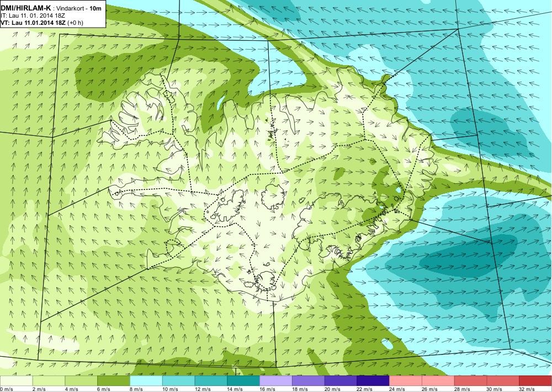Viewport: 552px width, 392px height.
Task: Select the salmon red swatch at 28 m/s
Action: (x=470, y=381)
